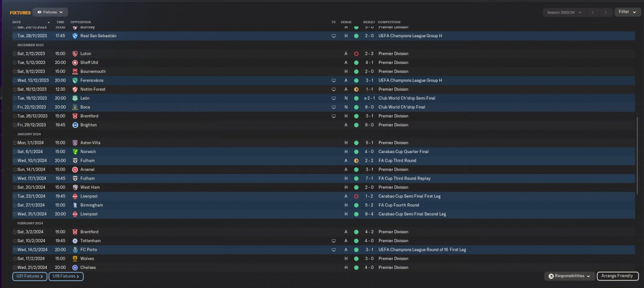Click the Ferencváros club badge
Image resolution: width=644 pixels, height=288 pixels.
pyautogui.click(x=75, y=81)
